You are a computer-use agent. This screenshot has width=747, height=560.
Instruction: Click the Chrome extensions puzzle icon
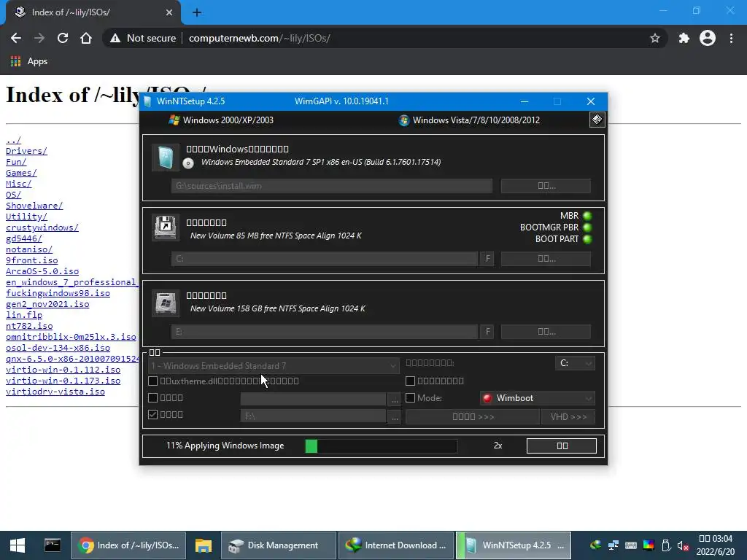pyautogui.click(x=684, y=38)
